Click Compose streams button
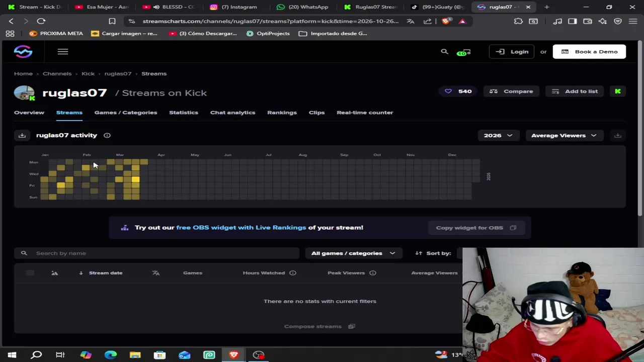Screen dimensions: 644x362 pos(319,326)
